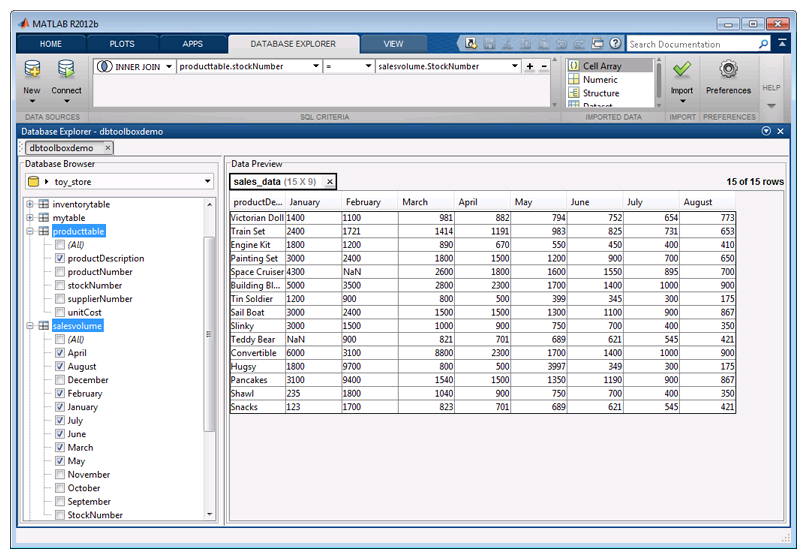This screenshot has width=807, height=560.
Task: Open Preferences gear icon
Action: tap(728, 70)
